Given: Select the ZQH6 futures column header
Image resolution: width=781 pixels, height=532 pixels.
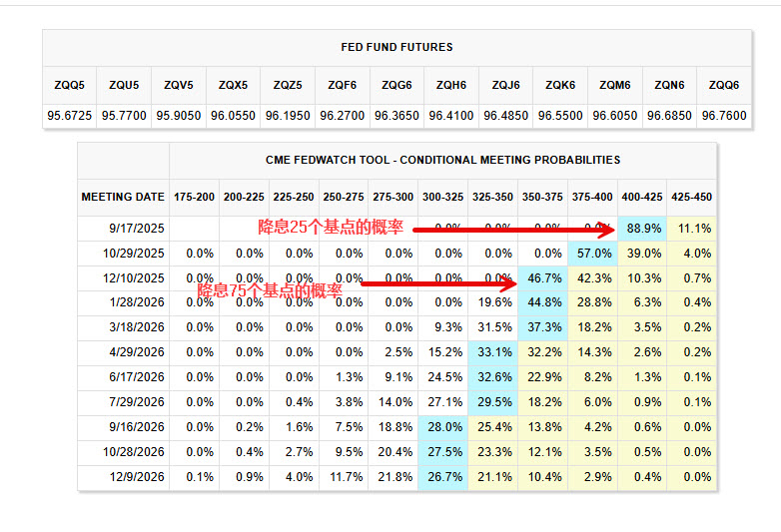Looking at the screenshot, I should (451, 85).
